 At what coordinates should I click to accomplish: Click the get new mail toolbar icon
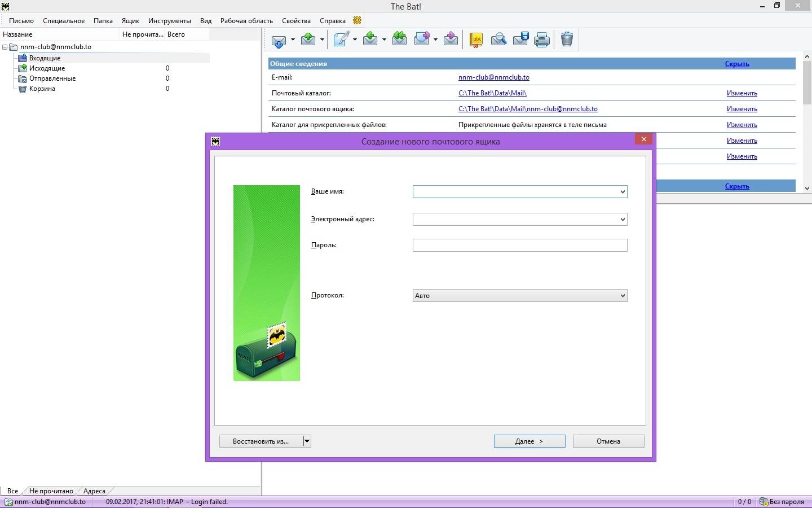(279, 40)
